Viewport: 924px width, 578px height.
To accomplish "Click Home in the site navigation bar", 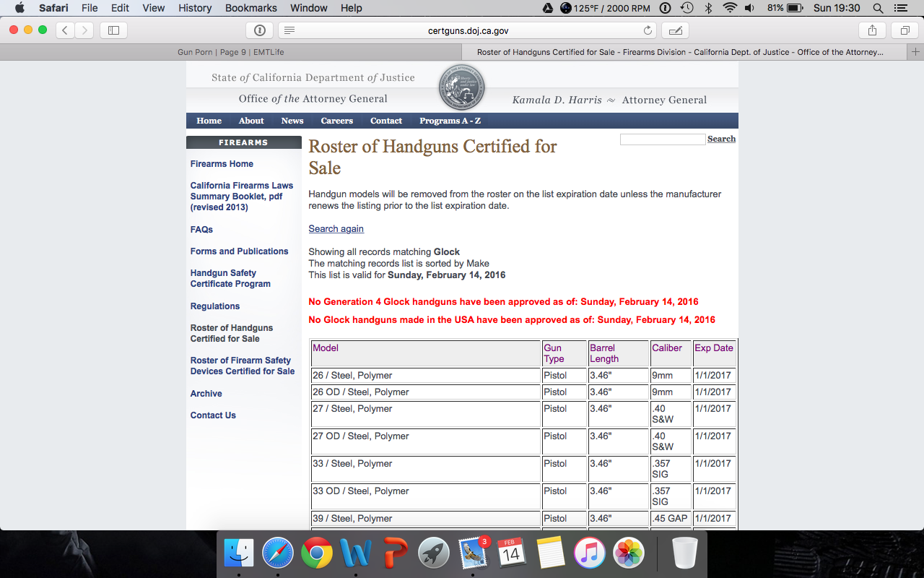I will (209, 121).
